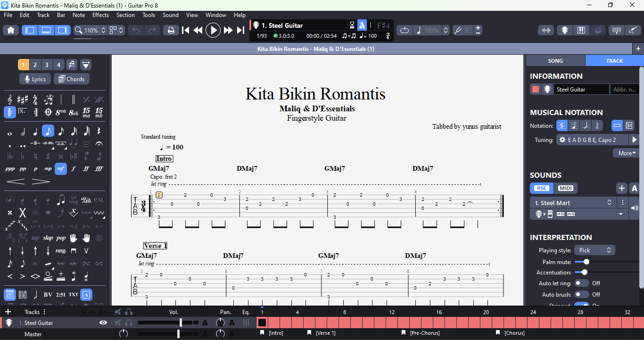
Task: Toggle the count-in hourglass icon
Action: [x=352, y=25]
